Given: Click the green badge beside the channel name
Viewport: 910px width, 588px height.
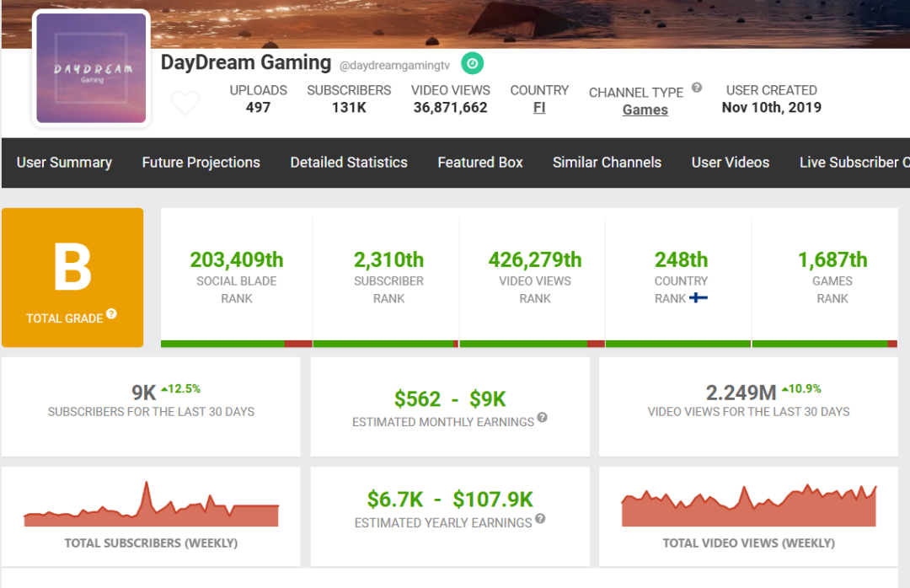Looking at the screenshot, I should coord(473,63).
